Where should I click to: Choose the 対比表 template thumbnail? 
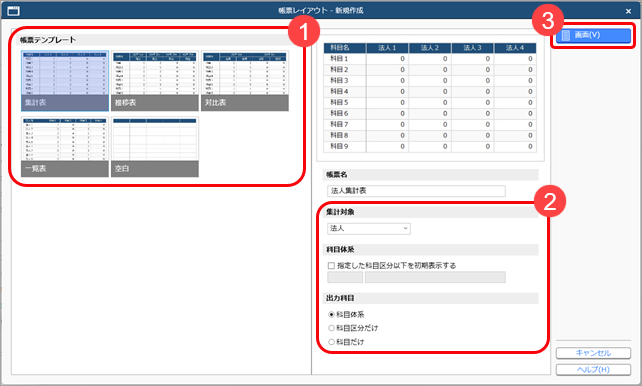coord(245,81)
